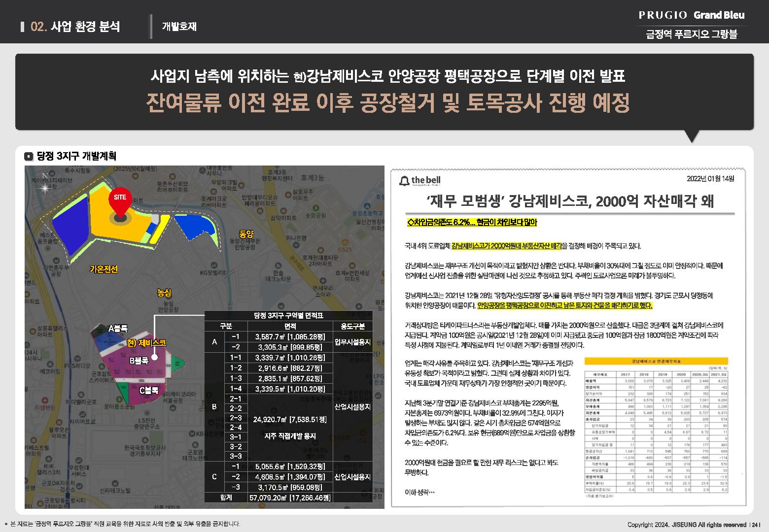Click total '57,079.20㎡ [17,266.46평]'

[x=290, y=498]
